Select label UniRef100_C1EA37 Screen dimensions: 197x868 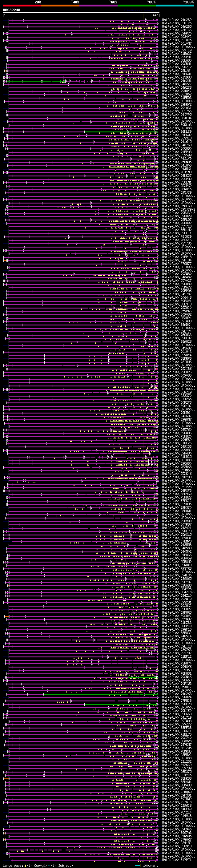click(177, 54)
